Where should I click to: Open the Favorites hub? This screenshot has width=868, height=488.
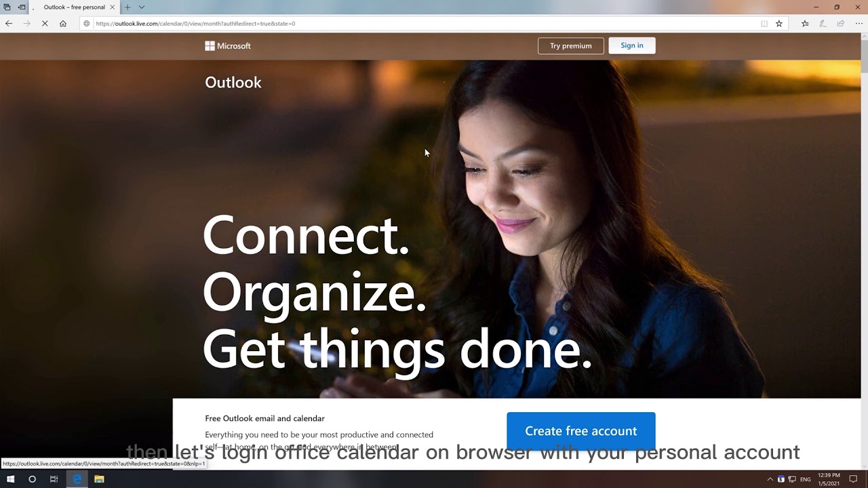point(805,24)
